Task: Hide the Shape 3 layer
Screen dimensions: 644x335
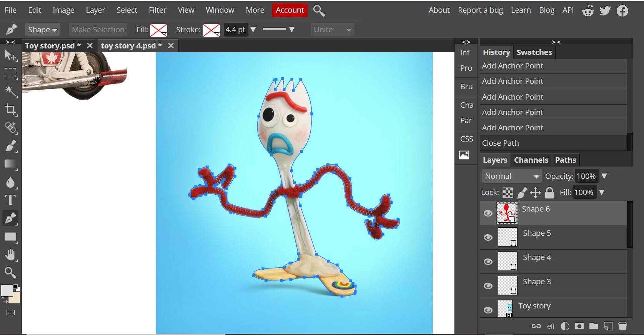Action: 488,286
